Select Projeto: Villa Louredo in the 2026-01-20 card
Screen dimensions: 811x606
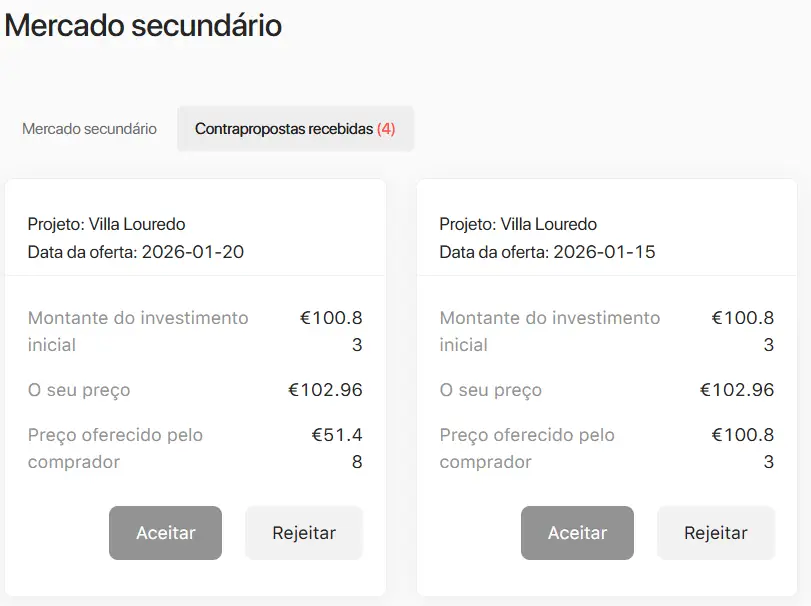106,224
